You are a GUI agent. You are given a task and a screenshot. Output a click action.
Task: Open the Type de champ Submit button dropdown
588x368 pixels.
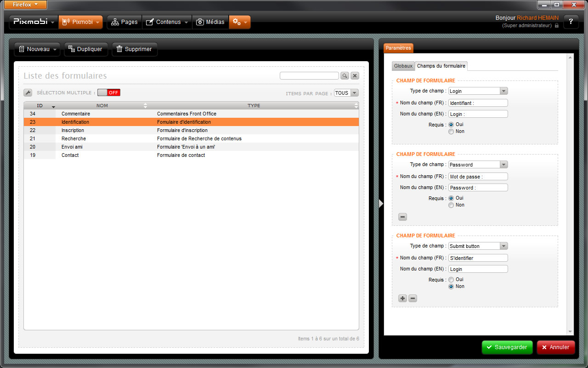(x=478, y=246)
